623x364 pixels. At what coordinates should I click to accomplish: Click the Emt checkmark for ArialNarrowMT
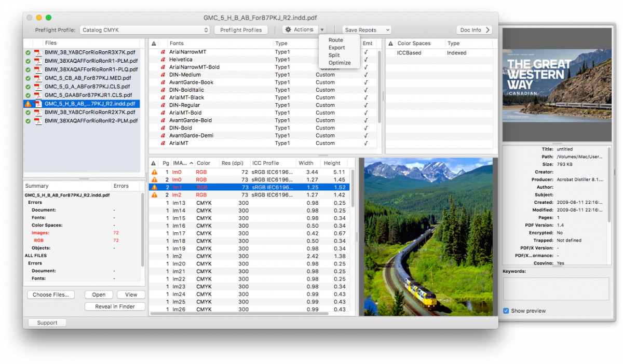(x=365, y=51)
